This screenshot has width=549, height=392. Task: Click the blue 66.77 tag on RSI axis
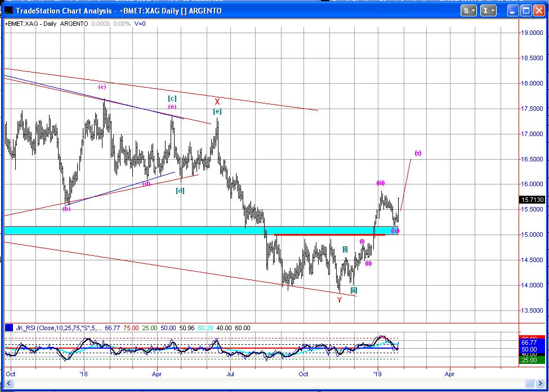pyautogui.click(x=532, y=343)
